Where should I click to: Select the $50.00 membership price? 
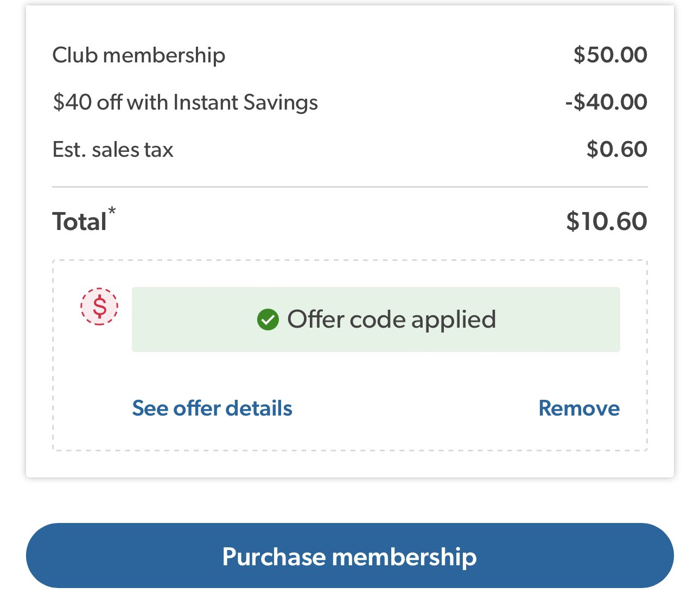click(x=610, y=55)
